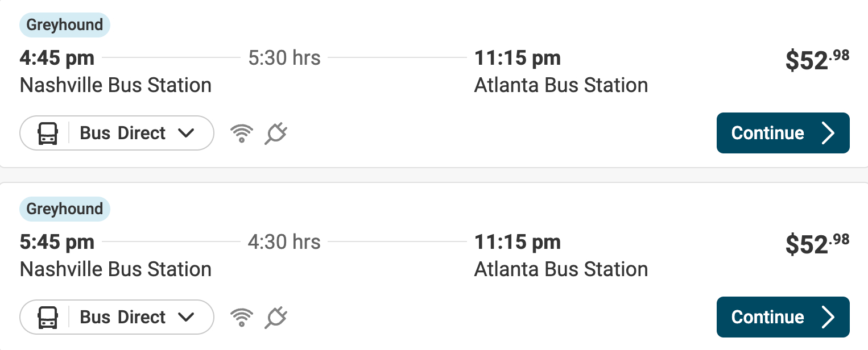The image size is (868, 350).
Task: Click the bus icon on the 5:45 pm trip
Action: 48,318
